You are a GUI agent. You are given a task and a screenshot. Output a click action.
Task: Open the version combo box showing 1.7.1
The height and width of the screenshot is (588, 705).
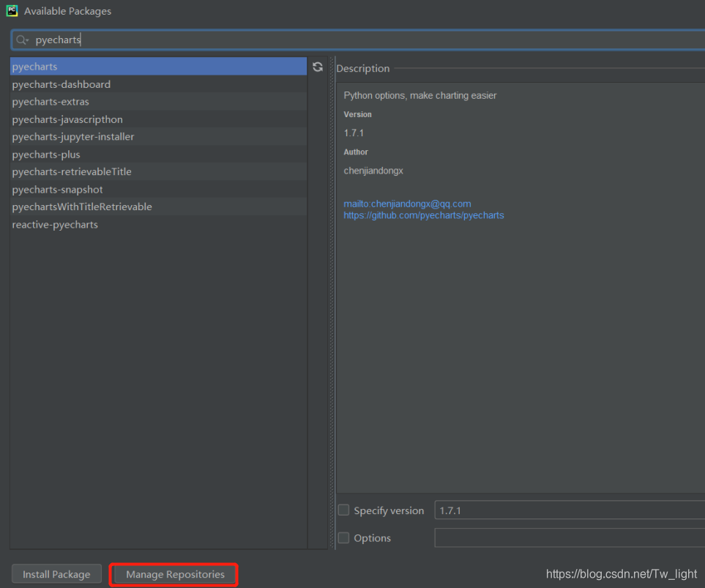pyautogui.click(x=570, y=510)
